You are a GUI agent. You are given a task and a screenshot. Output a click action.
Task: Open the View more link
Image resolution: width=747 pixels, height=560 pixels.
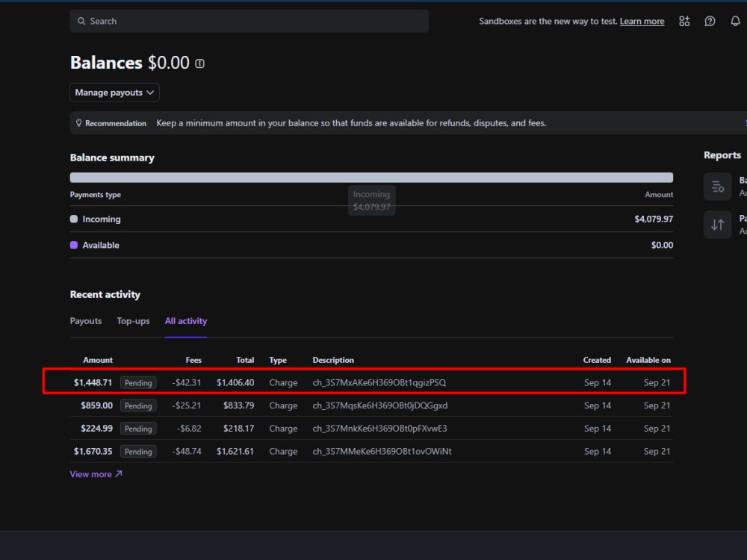pyautogui.click(x=96, y=474)
